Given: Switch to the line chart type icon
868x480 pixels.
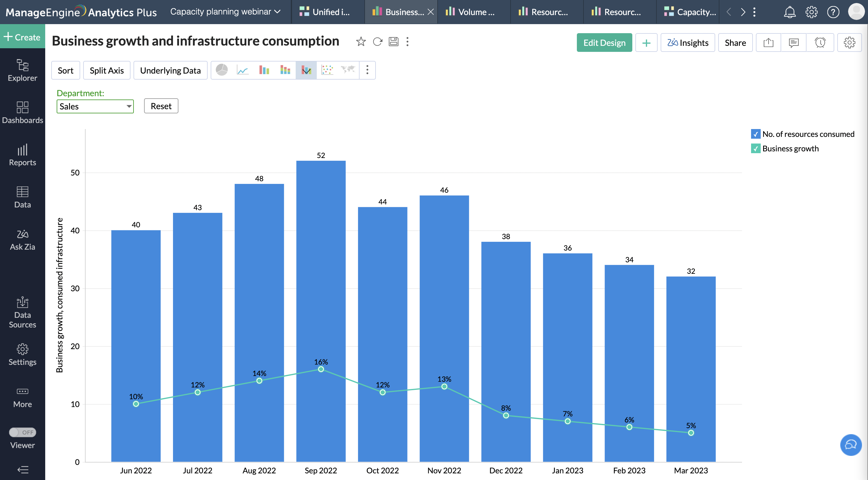Looking at the screenshot, I should pyautogui.click(x=243, y=70).
